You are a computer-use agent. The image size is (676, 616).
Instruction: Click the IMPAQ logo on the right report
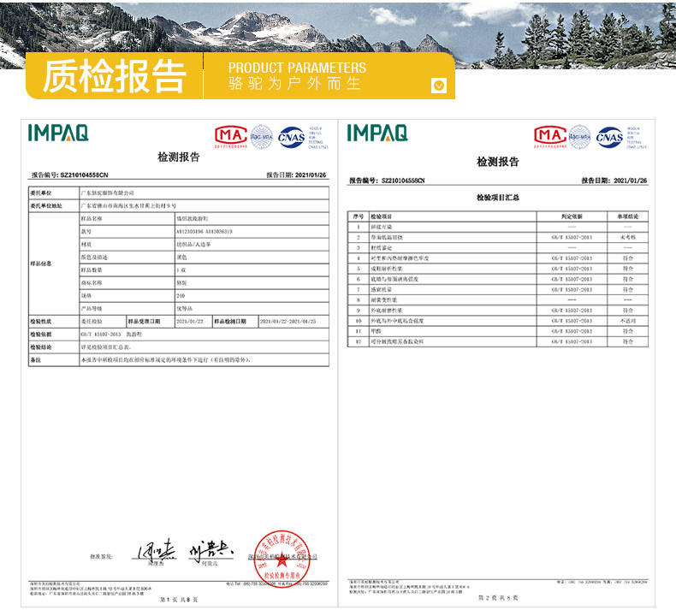click(x=377, y=133)
